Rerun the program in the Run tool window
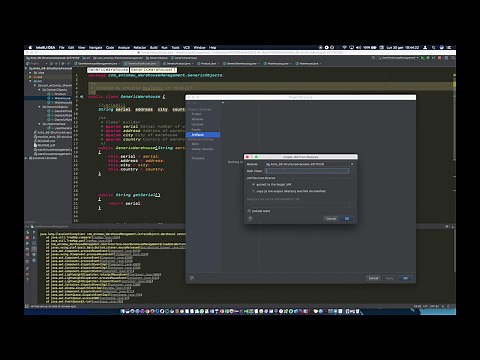 coord(27,232)
